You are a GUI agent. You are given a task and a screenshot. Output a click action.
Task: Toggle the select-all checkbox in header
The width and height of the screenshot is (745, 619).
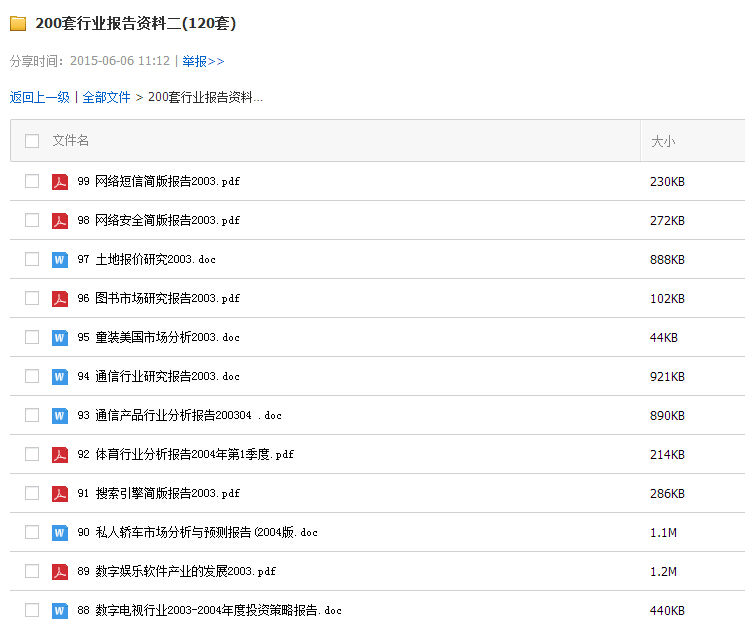pyautogui.click(x=32, y=141)
